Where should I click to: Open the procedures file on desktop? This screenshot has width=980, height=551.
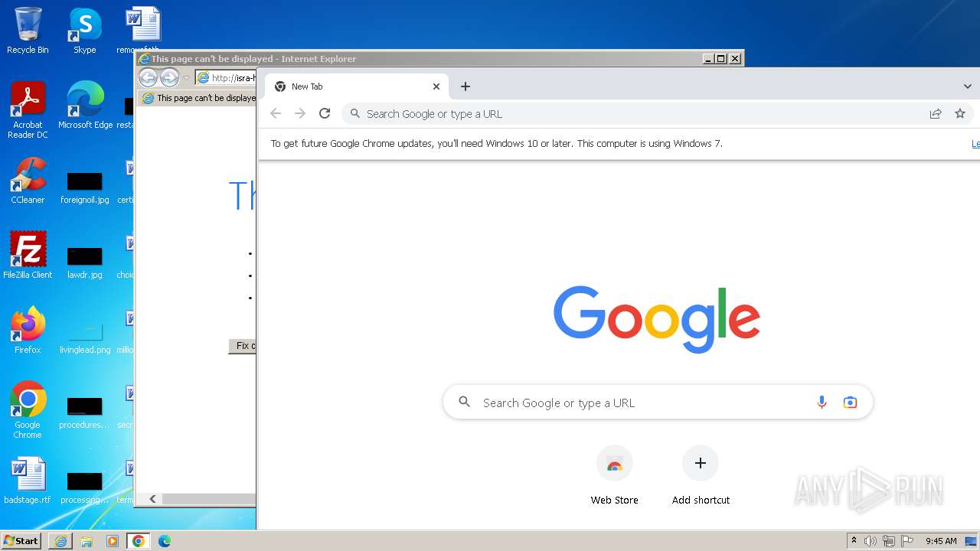point(85,413)
